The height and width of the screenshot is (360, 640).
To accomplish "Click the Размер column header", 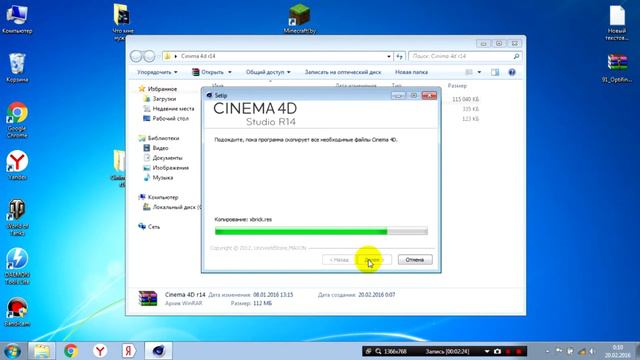I will [x=457, y=86].
